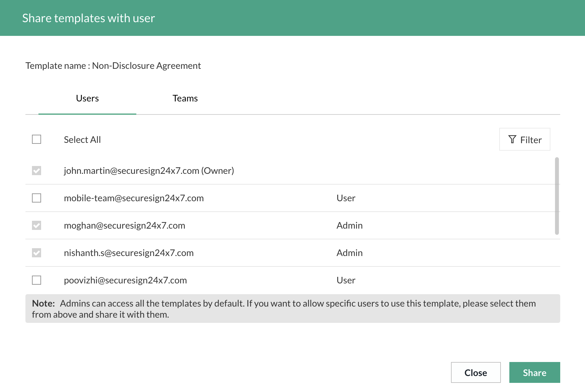Screen dimensions: 585x392
Task: Click the poovizhi@securesign24x7.com email entry
Action: click(x=125, y=280)
